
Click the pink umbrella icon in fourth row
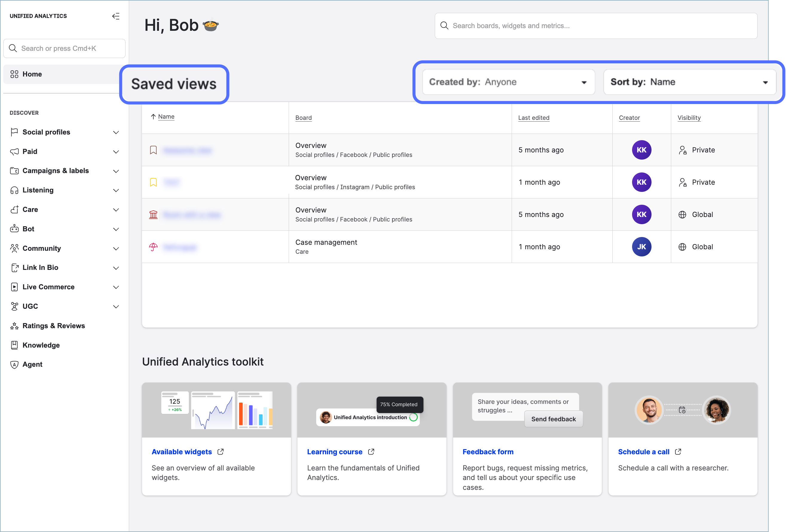click(x=153, y=247)
